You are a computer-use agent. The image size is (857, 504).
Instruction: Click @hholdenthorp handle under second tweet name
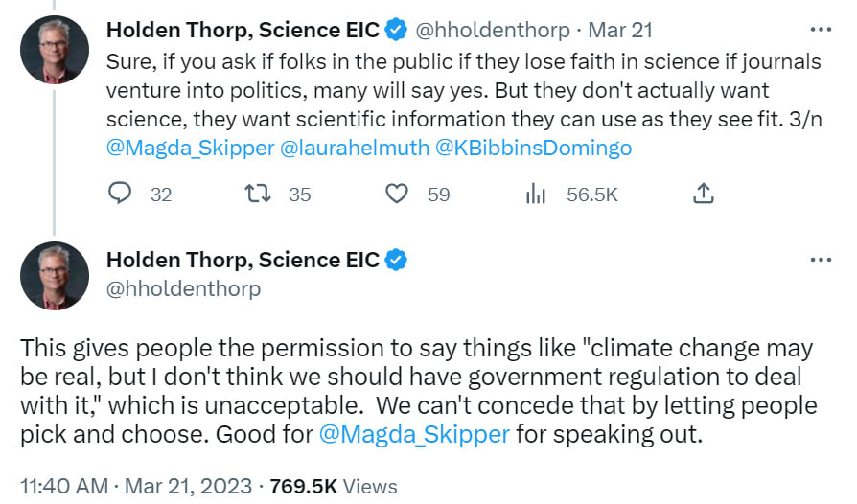click(x=183, y=288)
